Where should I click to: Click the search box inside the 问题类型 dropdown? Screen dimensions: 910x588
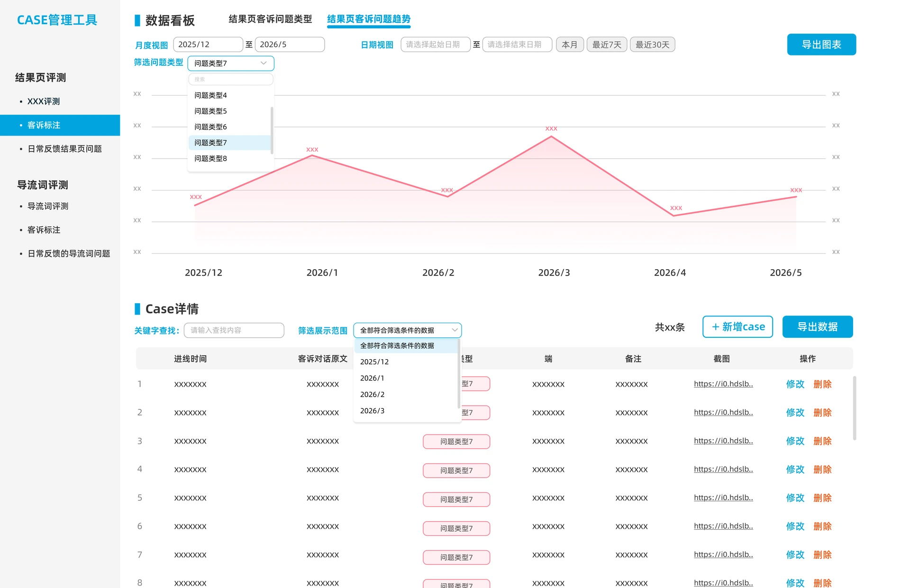[231, 79]
